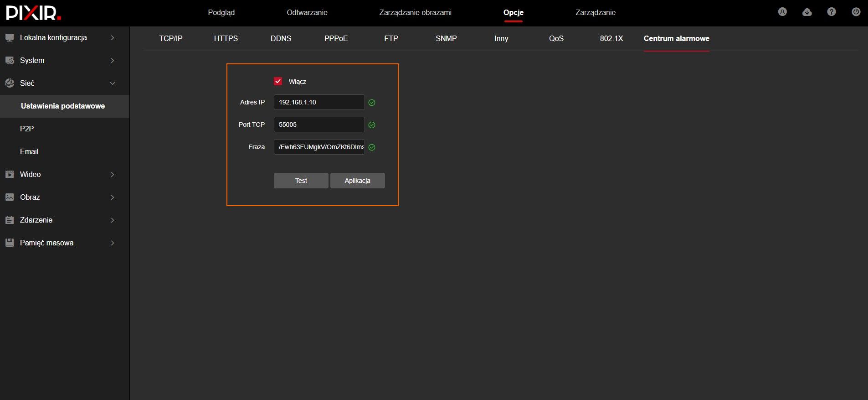Viewport: 868px width, 400px height.
Task: Switch to the TCP/IP tab
Action: pos(171,39)
